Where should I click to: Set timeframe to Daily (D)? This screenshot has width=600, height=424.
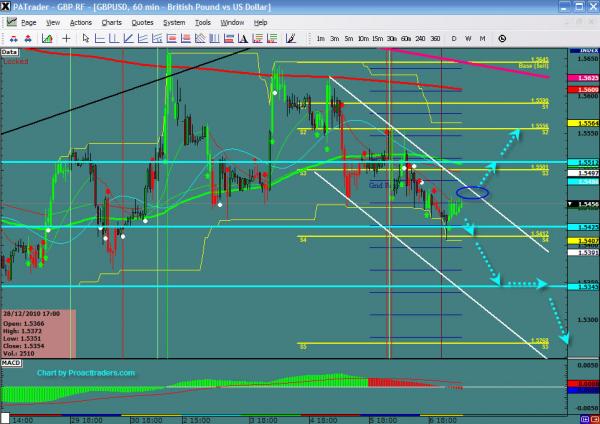(x=453, y=38)
